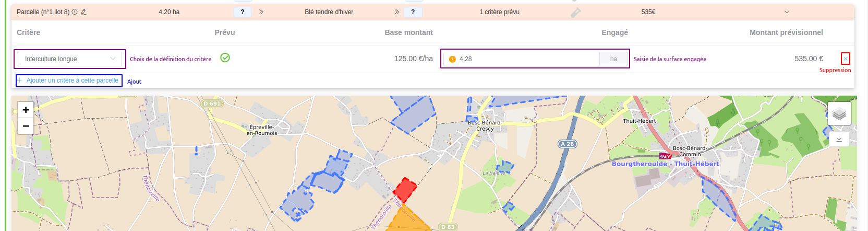Click the green Prévu check mark
This screenshot has height=231, width=868.
tap(225, 57)
